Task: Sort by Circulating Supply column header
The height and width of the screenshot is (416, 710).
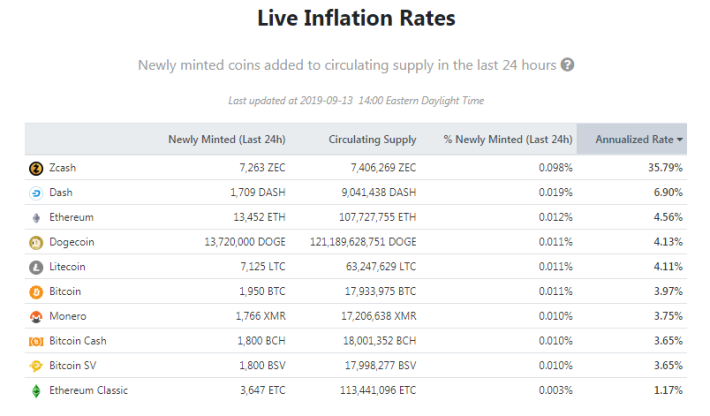Action: (x=372, y=139)
